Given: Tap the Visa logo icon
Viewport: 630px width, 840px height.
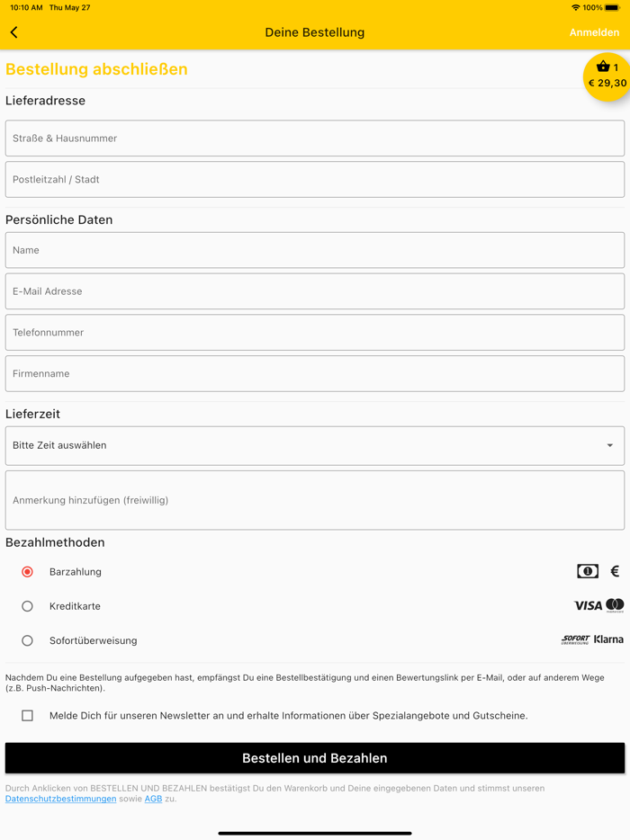Looking at the screenshot, I should [x=588, y=606].
